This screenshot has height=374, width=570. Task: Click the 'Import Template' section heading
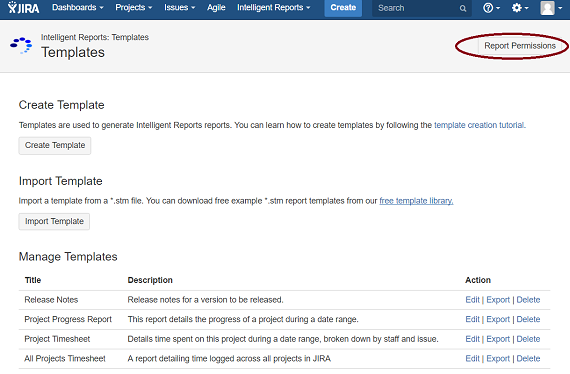(61, 181)
